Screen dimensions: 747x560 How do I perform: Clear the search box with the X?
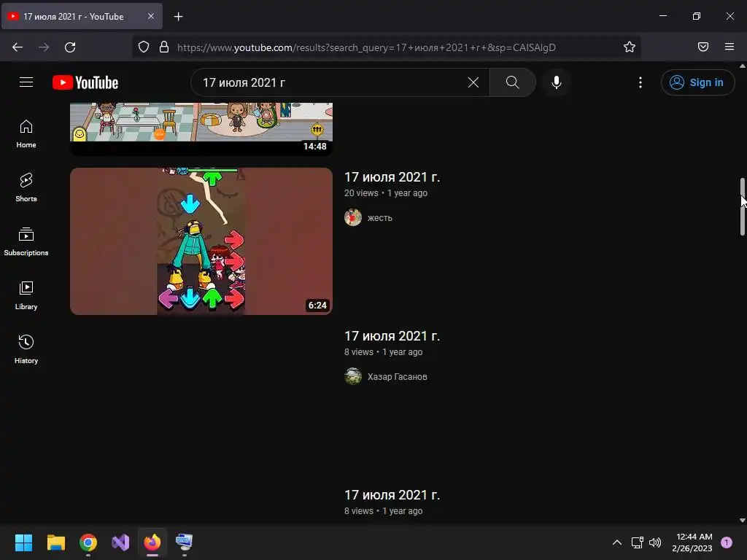click(473, 82)
